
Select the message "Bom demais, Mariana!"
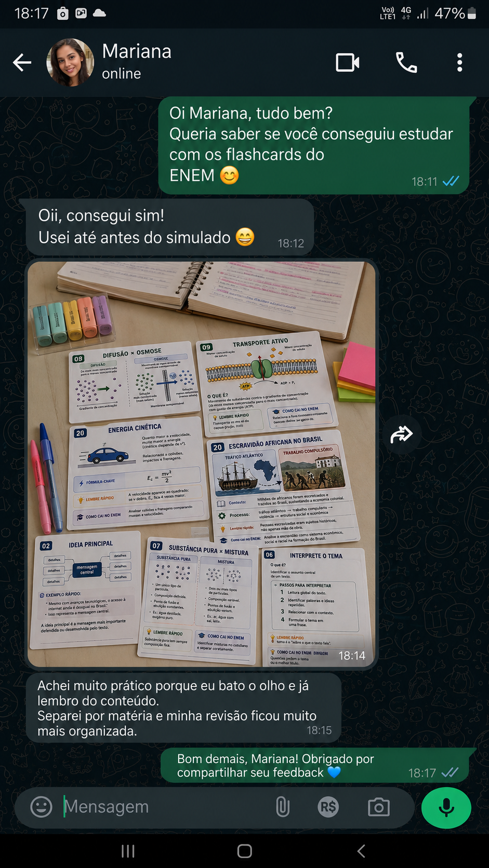[x=315, y=766]
